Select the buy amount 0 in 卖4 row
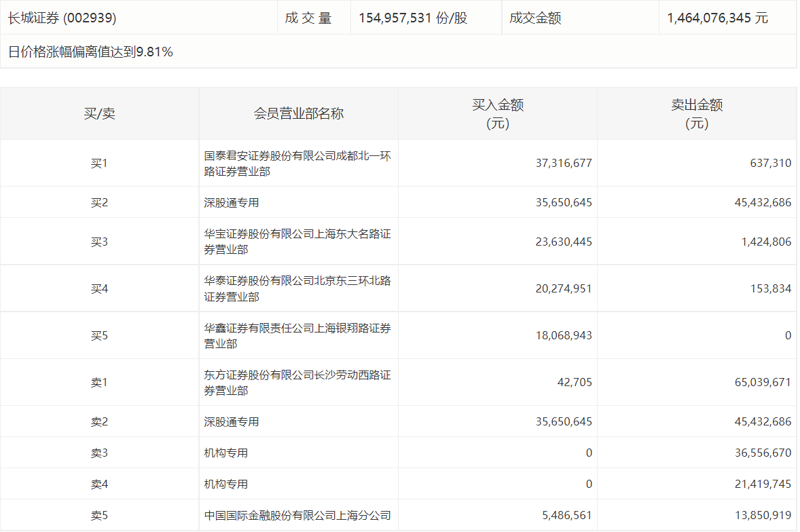 pos(589,484)
